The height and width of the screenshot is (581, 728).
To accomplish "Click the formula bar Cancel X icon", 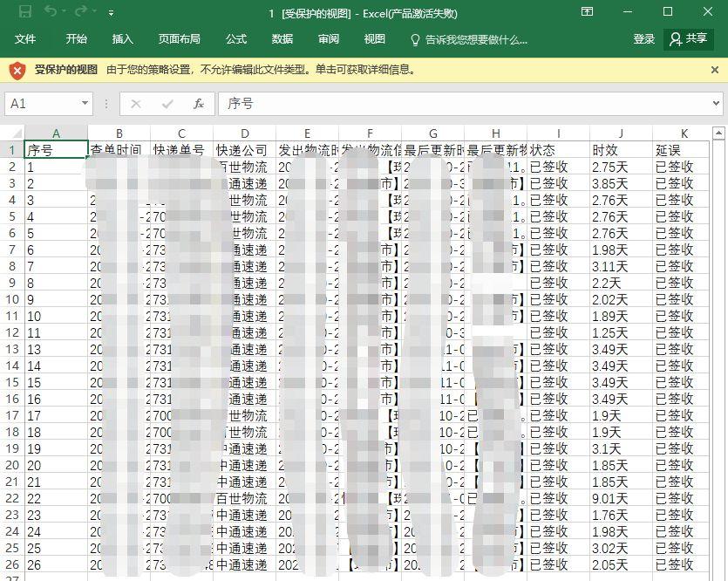I will [135, 104].
